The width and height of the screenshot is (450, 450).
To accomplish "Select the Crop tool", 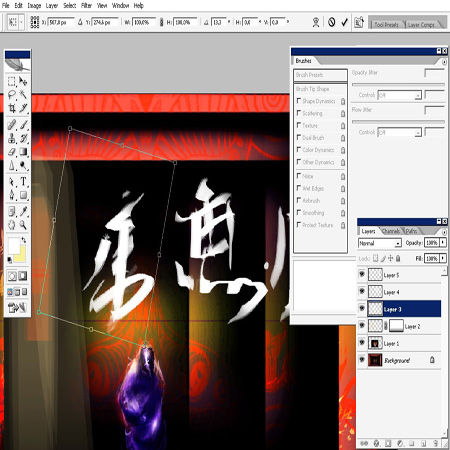I will [x=12, y=108].
